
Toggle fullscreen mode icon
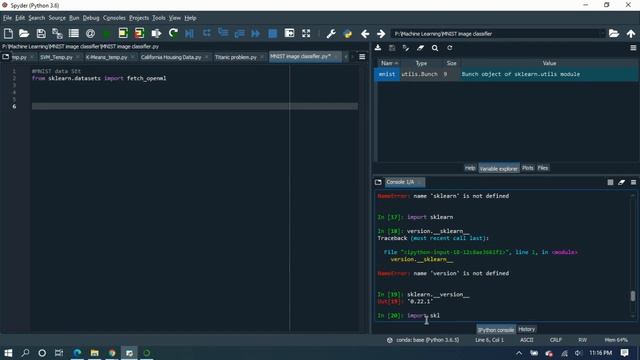[x=306, y=33]
